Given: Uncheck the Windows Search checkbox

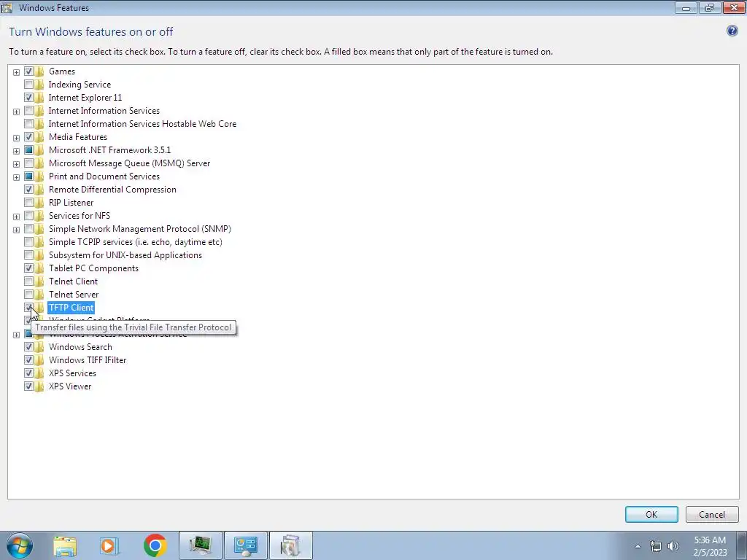Looking at the screenshot, I should (28, 346).
